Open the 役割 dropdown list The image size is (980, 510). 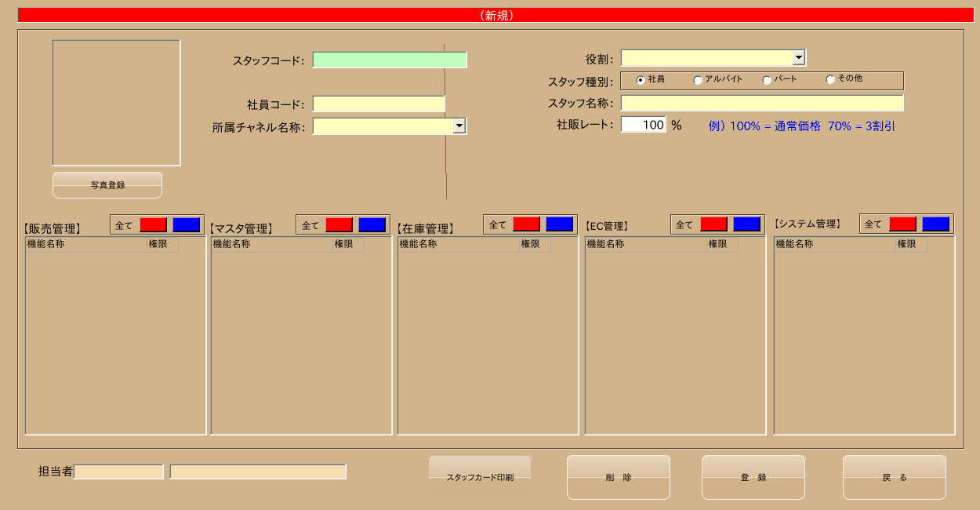click(799, 57)
